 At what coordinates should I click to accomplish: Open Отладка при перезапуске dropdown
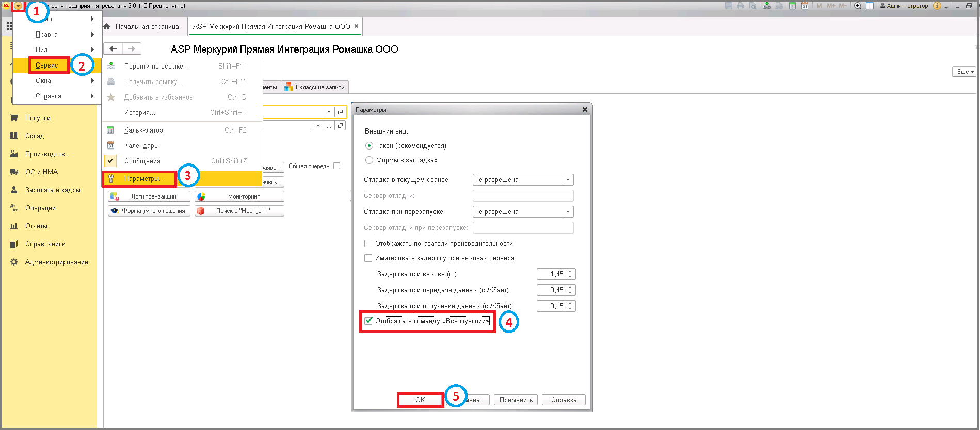point(568,212)
